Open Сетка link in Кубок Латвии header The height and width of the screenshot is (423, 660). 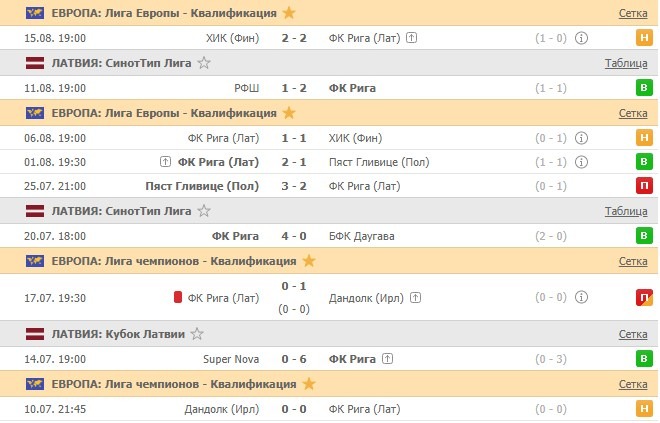[x=633, y=334]
